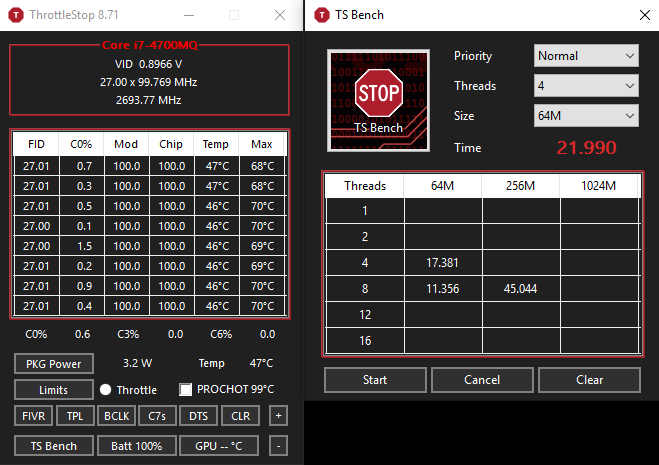Click threads row 1 in results table
This screenshot has height=465, width=659.
482,211
